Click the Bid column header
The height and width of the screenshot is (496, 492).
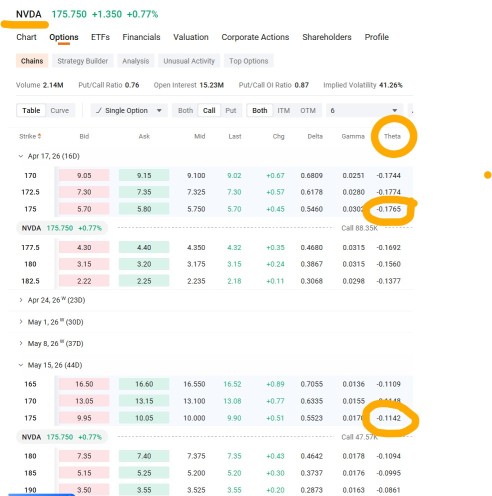pos(84,136)
